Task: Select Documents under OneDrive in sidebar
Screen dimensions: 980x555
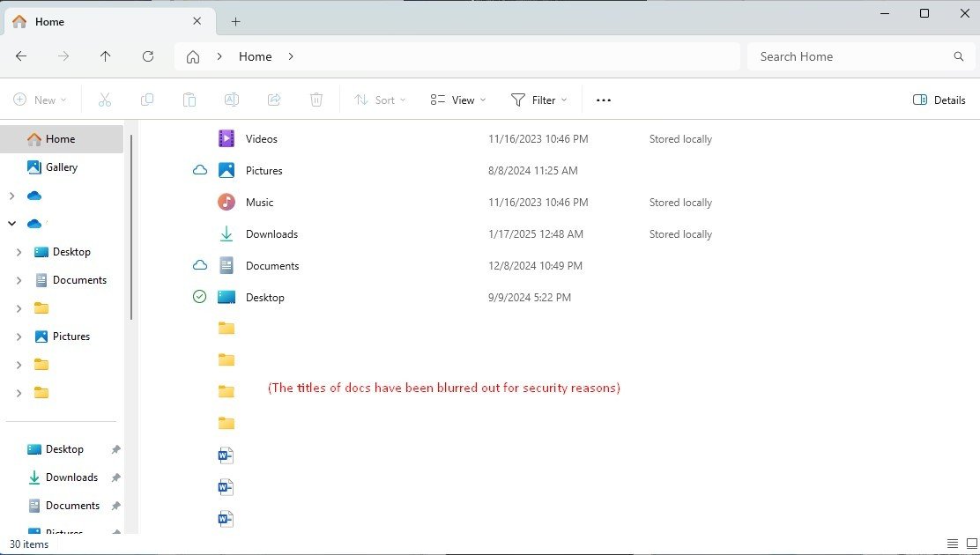Action: pyautogui.click(x=79, y=280)
